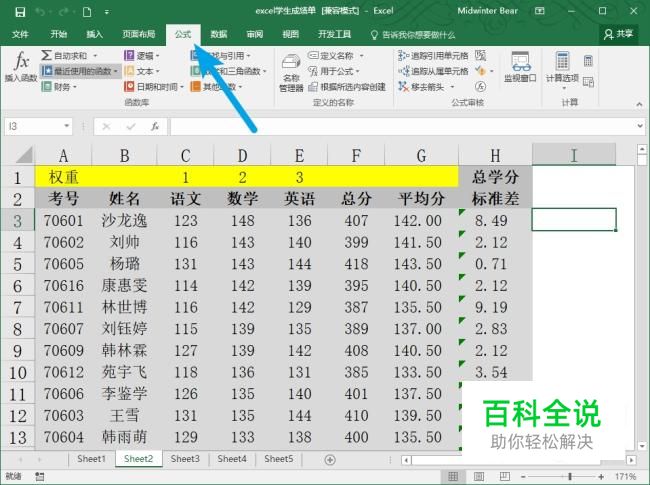Switch to the 插入 tab
650x485 pixels.
pyautogui.click(x=95, y=34)
